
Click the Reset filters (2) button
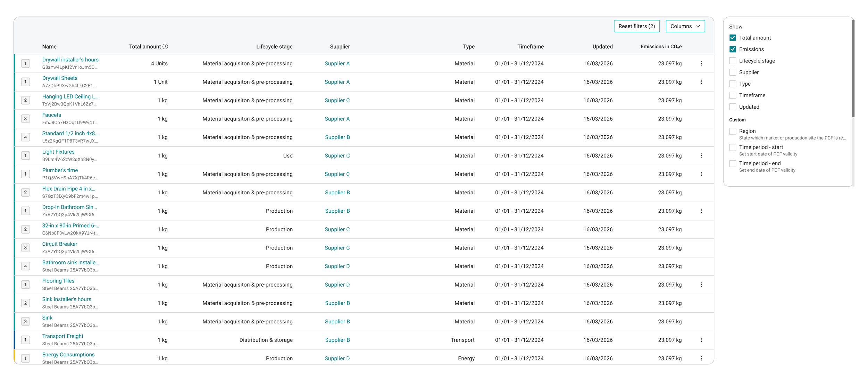click(636, 26)
